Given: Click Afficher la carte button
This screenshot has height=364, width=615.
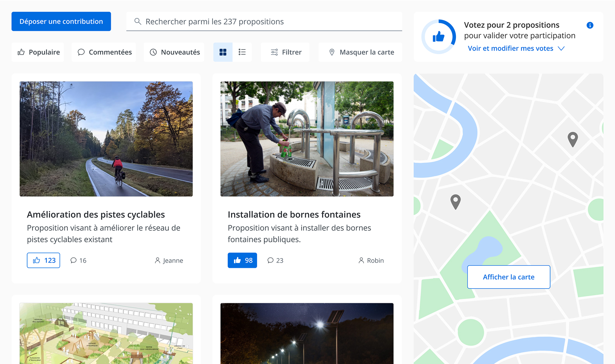Looking at the screenshot, I should click(x=508, y=277).
